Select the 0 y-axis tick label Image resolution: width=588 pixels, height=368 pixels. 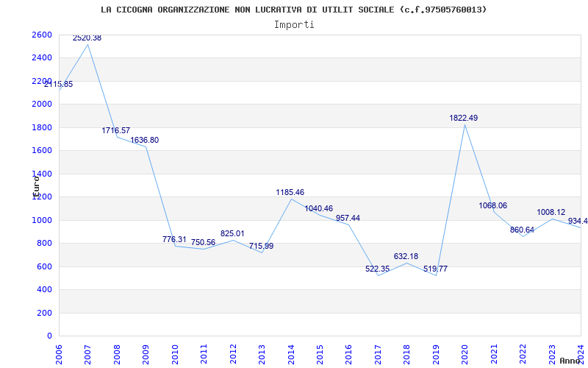point(49,336)
